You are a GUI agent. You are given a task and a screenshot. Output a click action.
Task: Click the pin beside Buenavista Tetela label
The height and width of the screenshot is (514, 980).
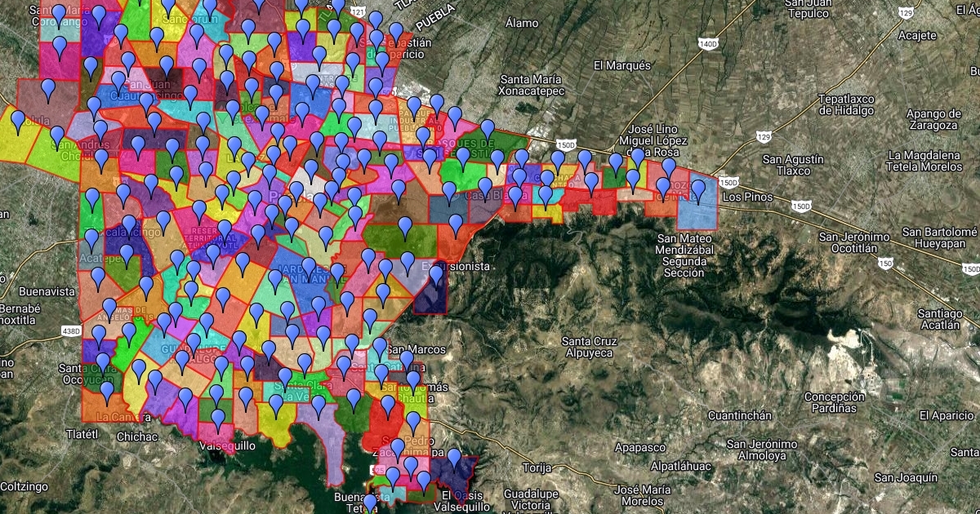point(370,504)
